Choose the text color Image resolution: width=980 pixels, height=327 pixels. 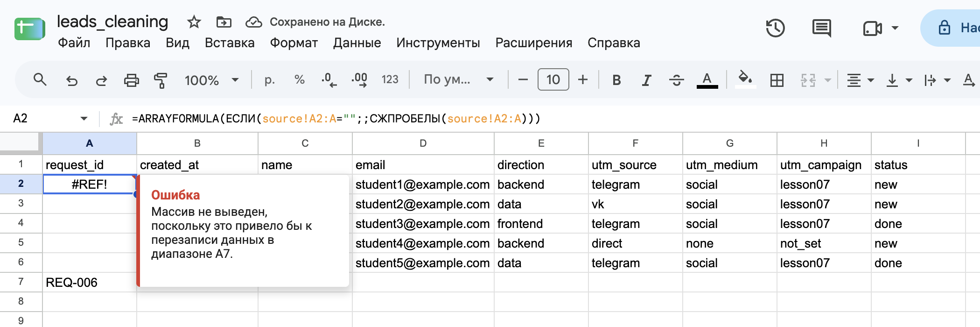707,80
